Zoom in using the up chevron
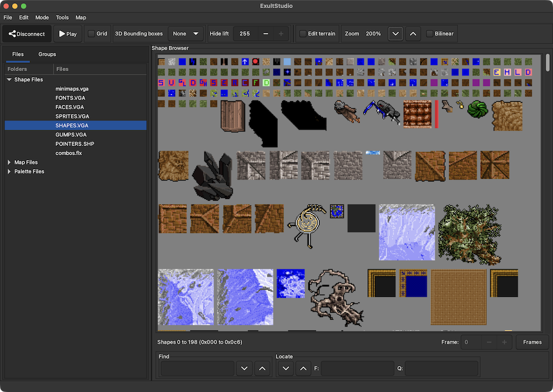The image size is (553, 392). coord(413,34)
